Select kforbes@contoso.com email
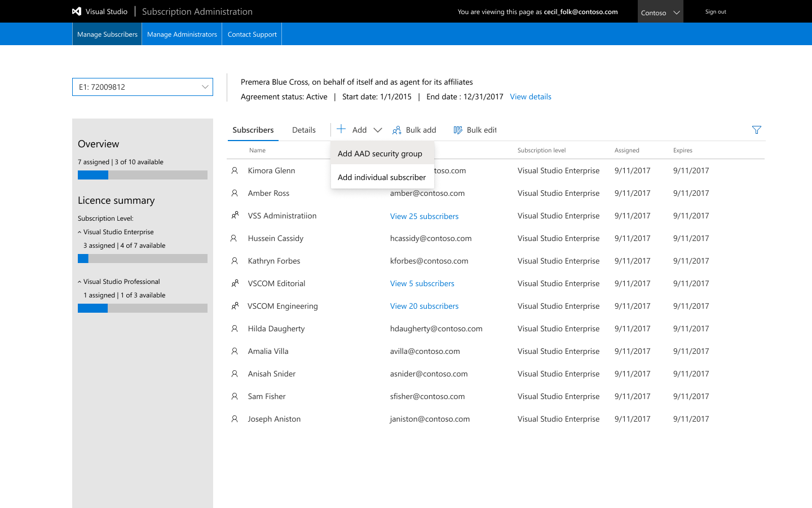The height and width of the screenshot is (508, 812). tap(429, 261)
